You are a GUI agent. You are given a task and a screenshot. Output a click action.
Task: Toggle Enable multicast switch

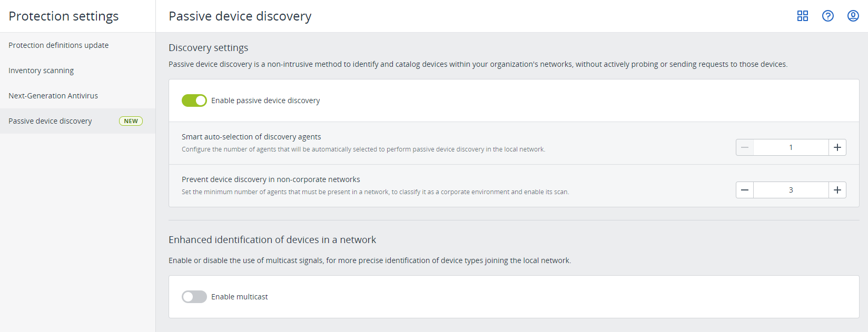point(194,297)
